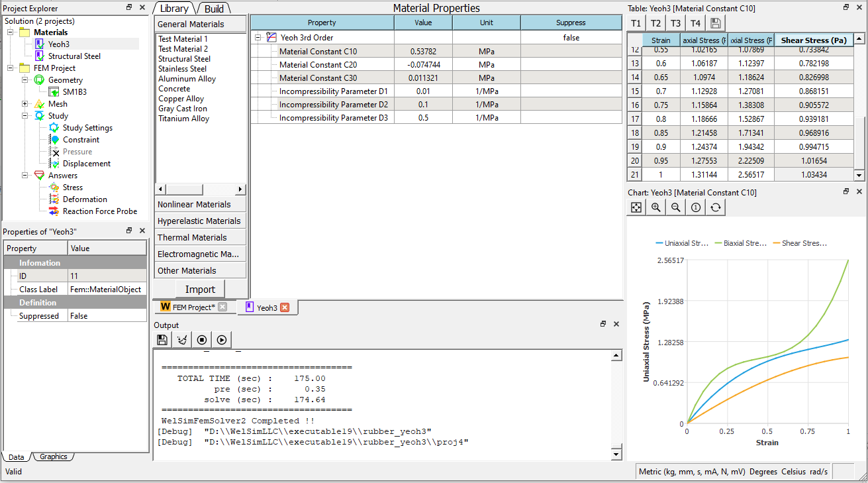The image size is (868, 483).
Task: Collapse the Answers node
Action: tap(25, 176)
